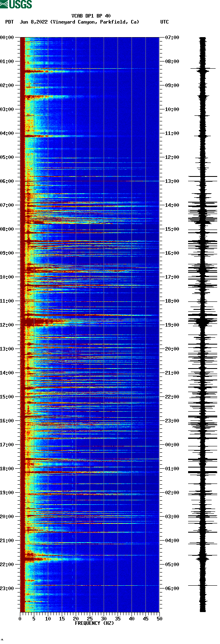Click the spectrogram plot image
Image resolution: width=220 pixels, height=644 pixels.
coord(90,325)
